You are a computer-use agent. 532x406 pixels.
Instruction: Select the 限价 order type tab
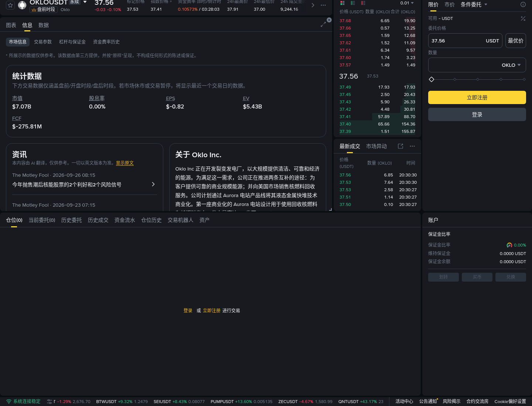[433, 4]
